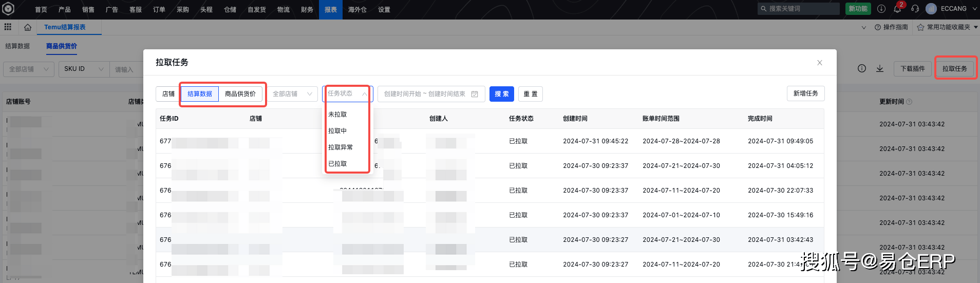Open the app grid launcher icon

pyautogui.click(x=8, y=27)
